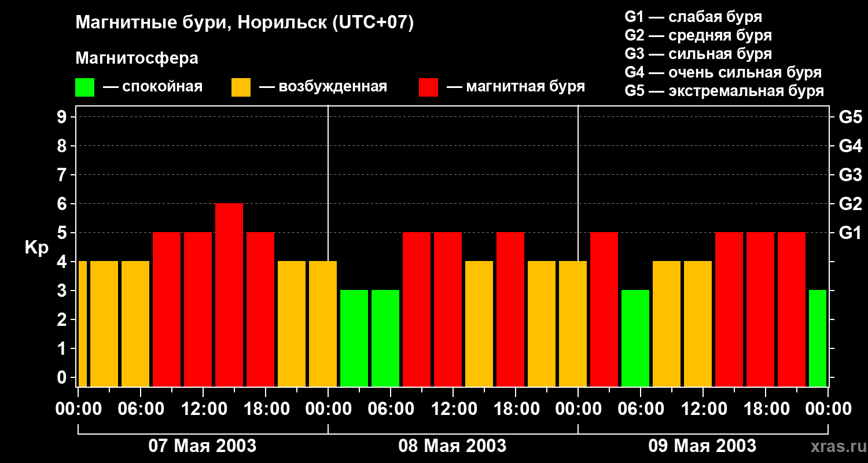Click the 'G4 — очень сильная буря' legend line
Image resolution: width=868 pixels, height=463 pixels.
click(x=723, y=72)
